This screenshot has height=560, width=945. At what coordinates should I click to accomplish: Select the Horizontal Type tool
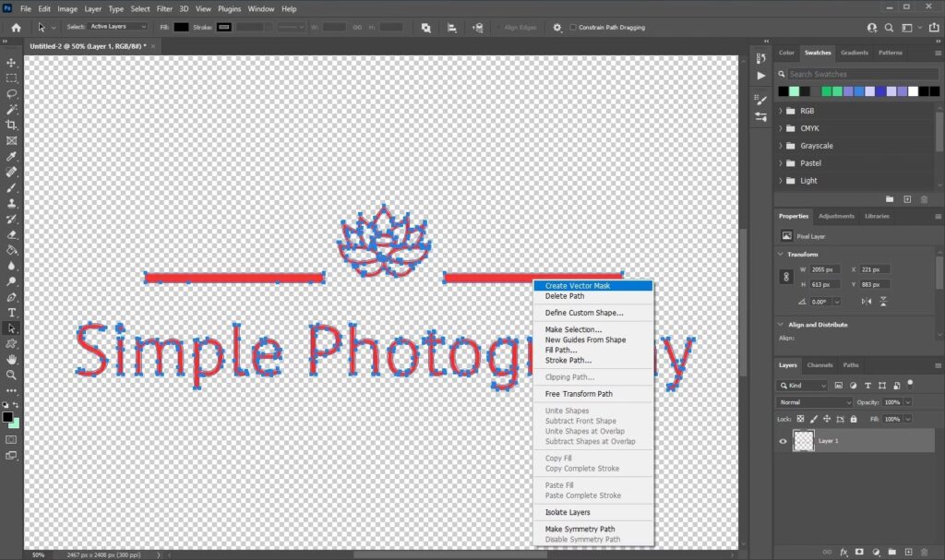coord(12,313)
